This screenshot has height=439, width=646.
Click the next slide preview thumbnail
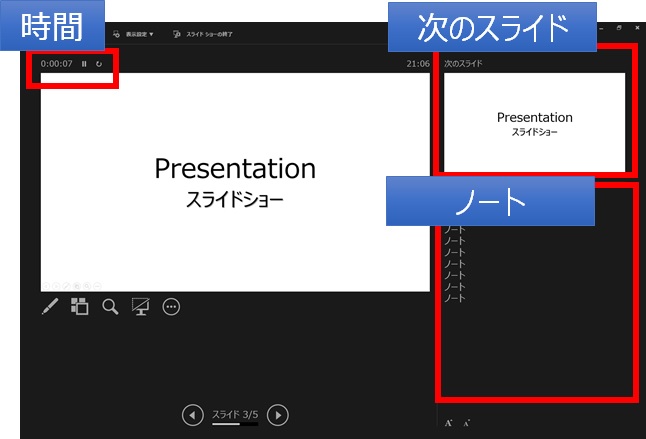[x=534, y=123]
